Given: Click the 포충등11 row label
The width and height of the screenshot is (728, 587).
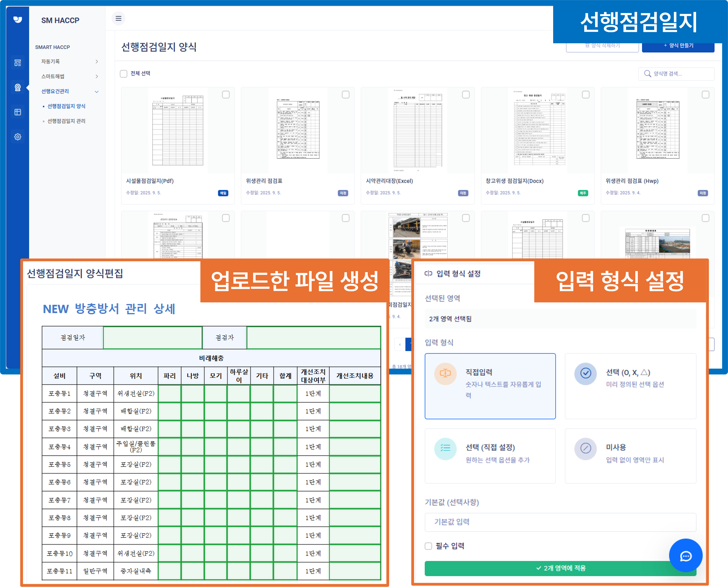Looking at the screenshot, I should (x=60, y=571).
